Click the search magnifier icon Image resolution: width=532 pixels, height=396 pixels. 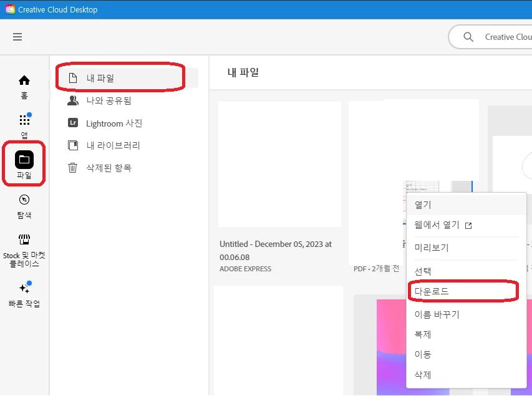coord(468,37)
